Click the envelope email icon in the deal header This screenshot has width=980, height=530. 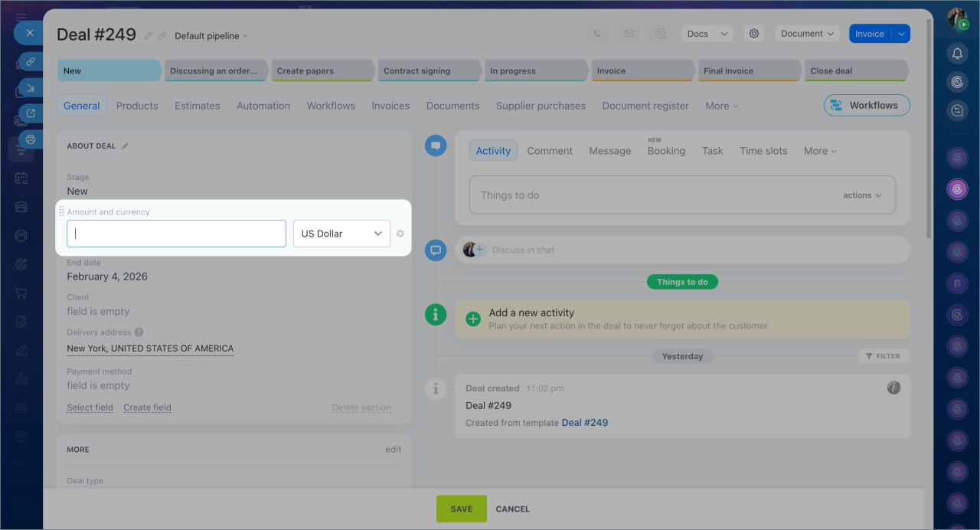click(x=629, y=34)
